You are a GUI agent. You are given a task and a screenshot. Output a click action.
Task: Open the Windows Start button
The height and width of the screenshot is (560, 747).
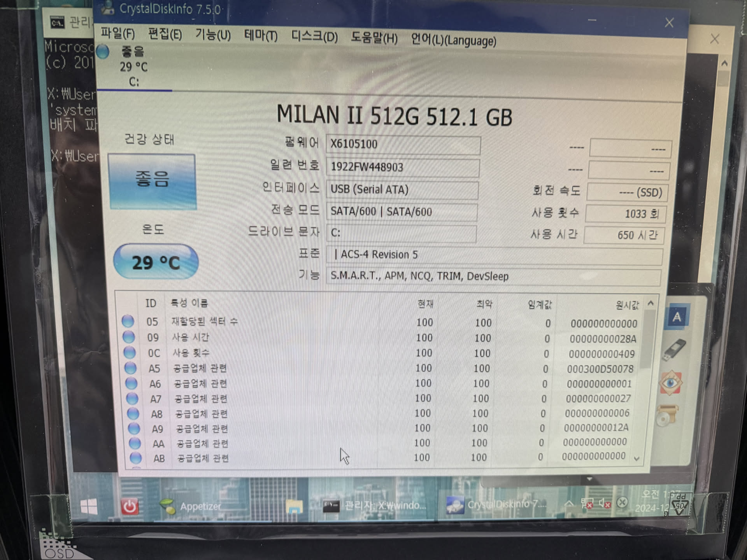(89, 507)
